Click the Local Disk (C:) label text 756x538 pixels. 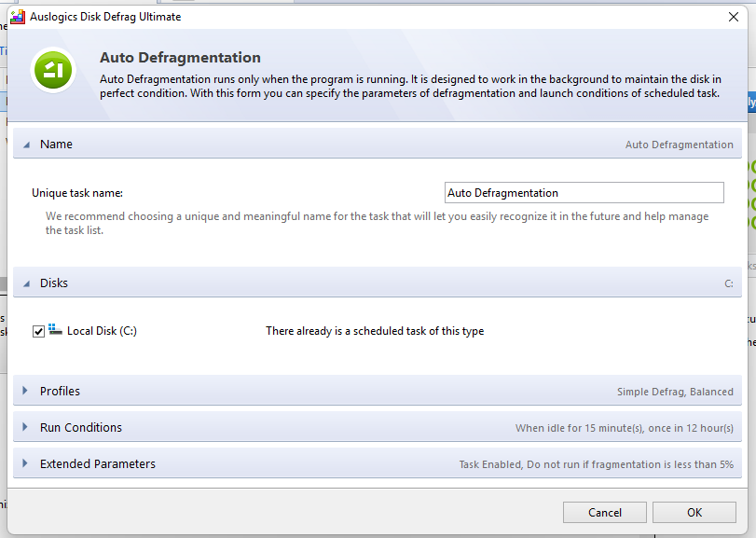pyautogui.click(x=102, y=331)
